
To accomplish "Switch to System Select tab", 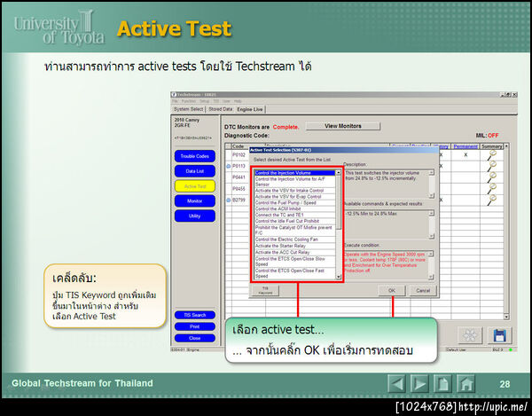I will [188, 109].
